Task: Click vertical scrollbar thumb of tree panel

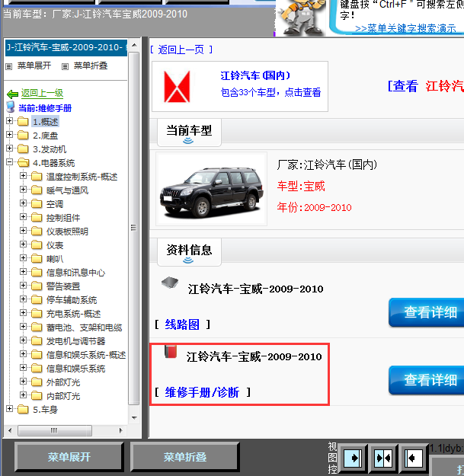Action: [x=133, y=228]
